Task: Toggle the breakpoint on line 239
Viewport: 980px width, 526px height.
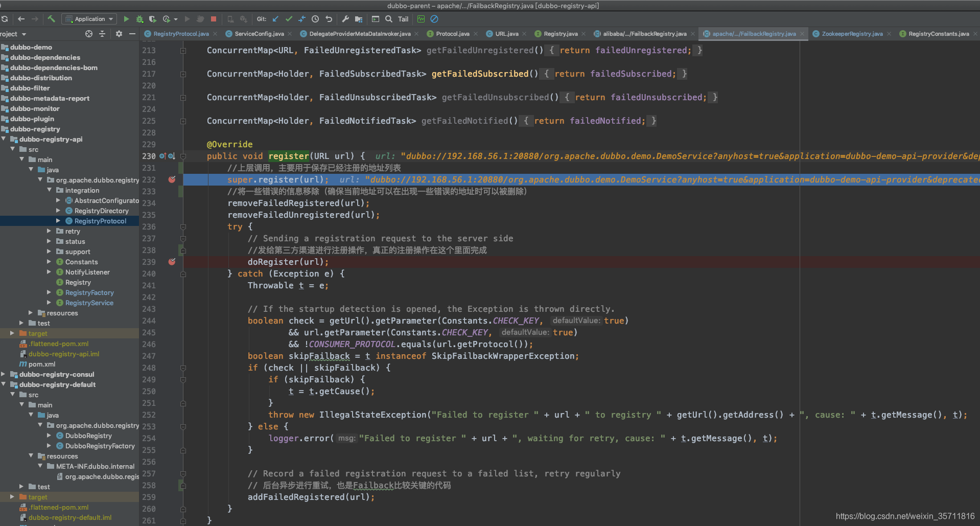Action: tap(172, 262)
